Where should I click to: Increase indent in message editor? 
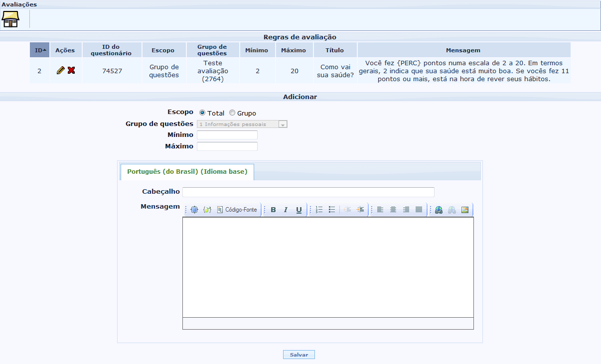point(360,210)
